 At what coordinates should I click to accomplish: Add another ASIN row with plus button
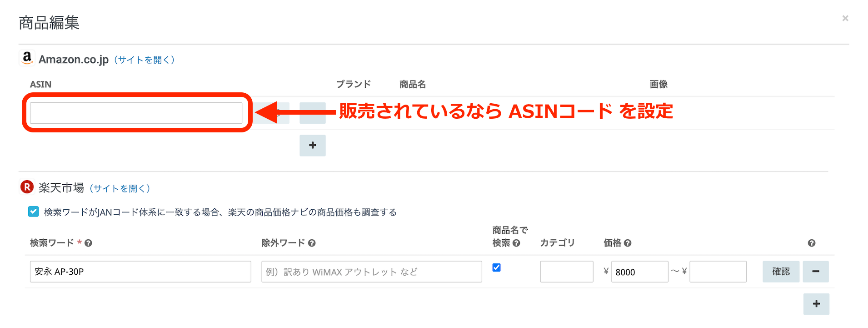[x=313, y=146]
